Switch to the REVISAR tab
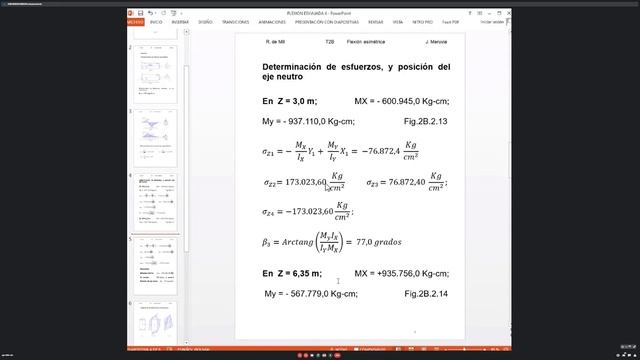 (x=376, y=22)
